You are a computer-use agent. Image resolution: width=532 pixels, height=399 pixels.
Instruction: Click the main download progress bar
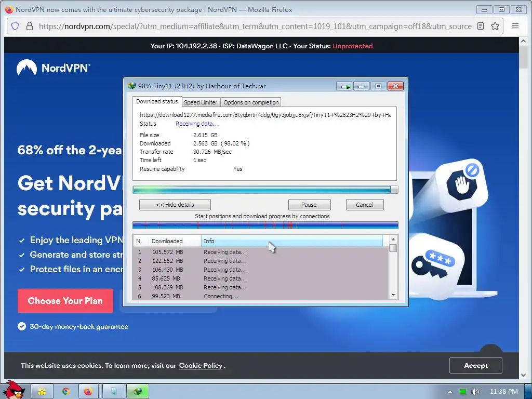click(265, 190)
